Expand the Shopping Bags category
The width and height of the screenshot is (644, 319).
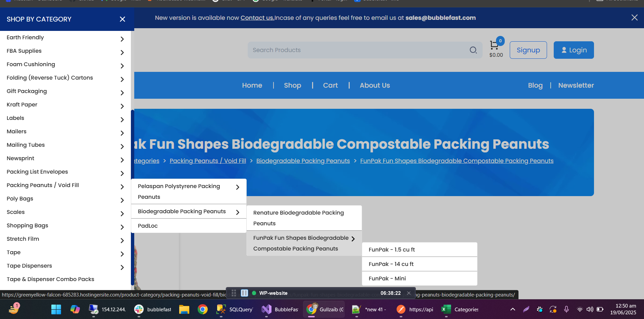pos(122,227)
